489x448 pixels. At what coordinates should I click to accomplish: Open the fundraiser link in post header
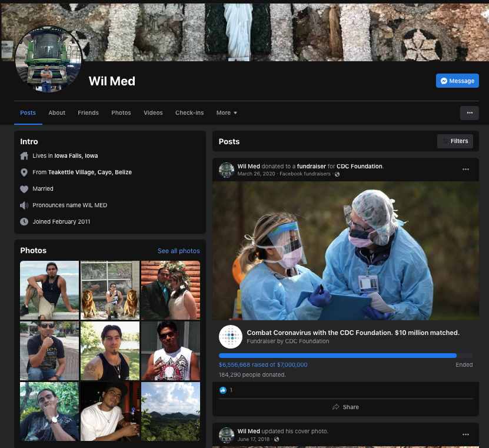[311, 166]
